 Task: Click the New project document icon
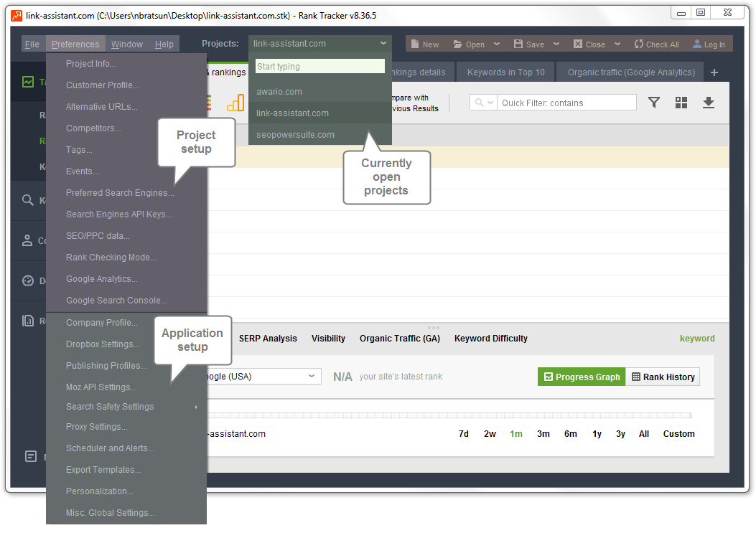pos(415,44)
